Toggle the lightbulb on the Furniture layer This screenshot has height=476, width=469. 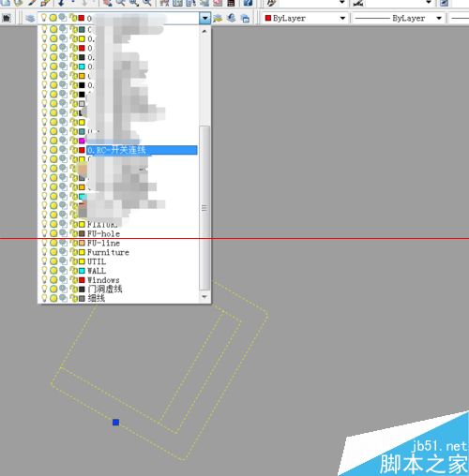click(44, 252)
